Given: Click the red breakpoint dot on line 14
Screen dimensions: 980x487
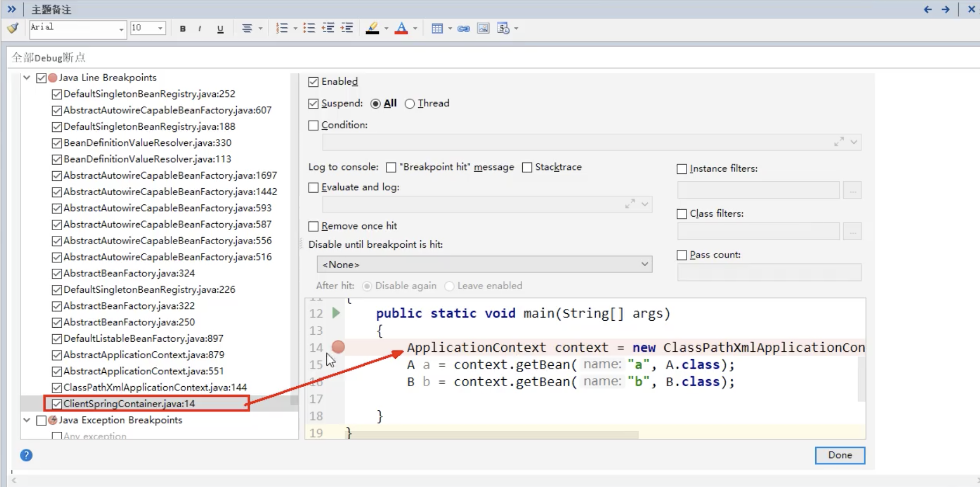Looking at the screenshot, I should tap(338, 347).
